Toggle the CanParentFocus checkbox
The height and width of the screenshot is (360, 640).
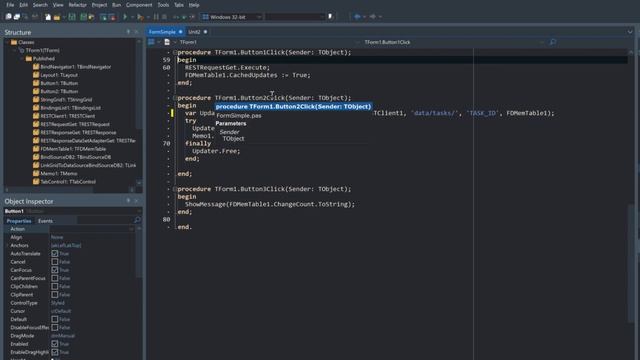(x=55, y=278)
